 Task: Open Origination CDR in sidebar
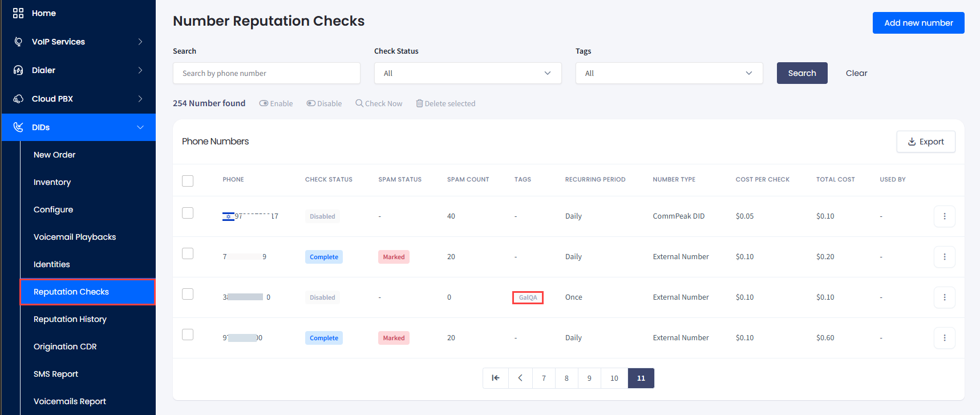(65, 346)
